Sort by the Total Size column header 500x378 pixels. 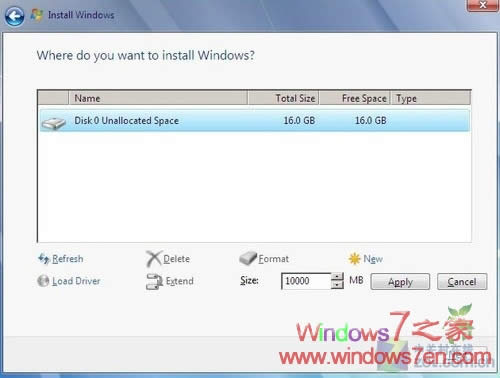tap(283, 98)
